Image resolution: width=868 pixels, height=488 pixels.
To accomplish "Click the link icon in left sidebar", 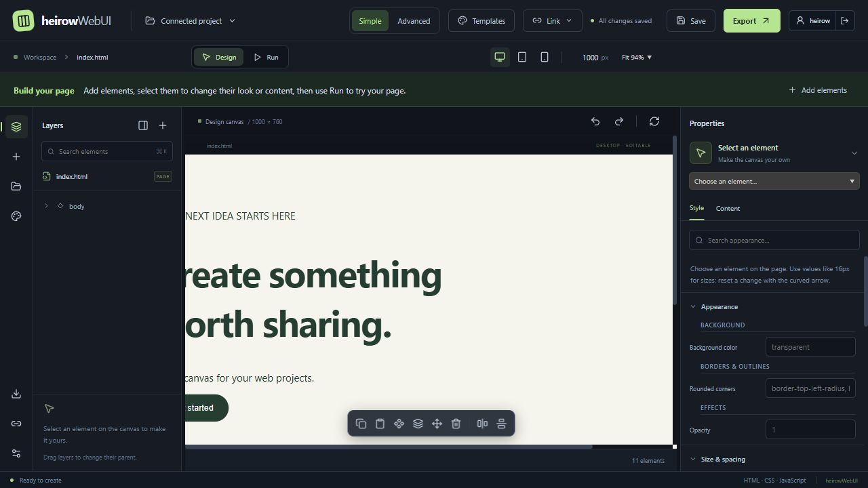I will 16,424.
